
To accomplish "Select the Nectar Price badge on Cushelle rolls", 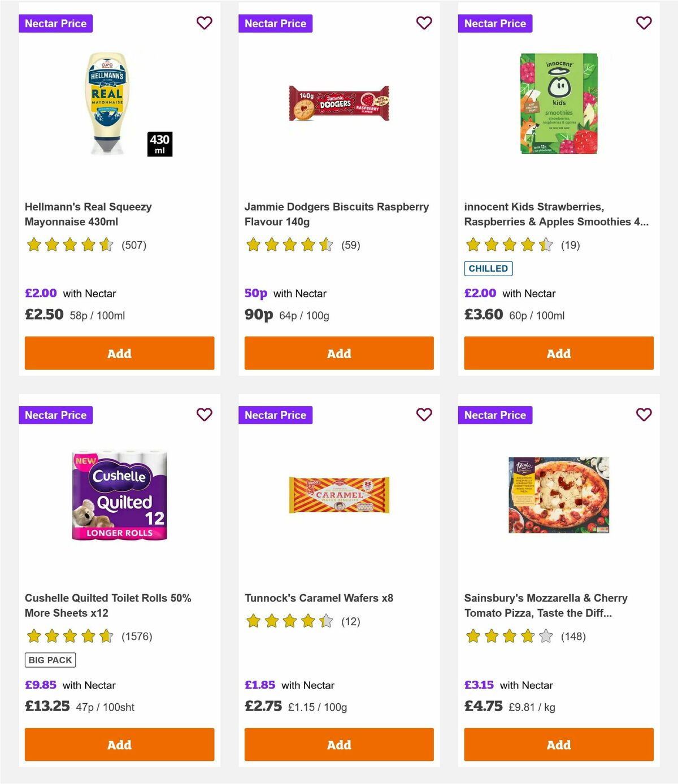I will pyautogui.click(x=56, y=415).
